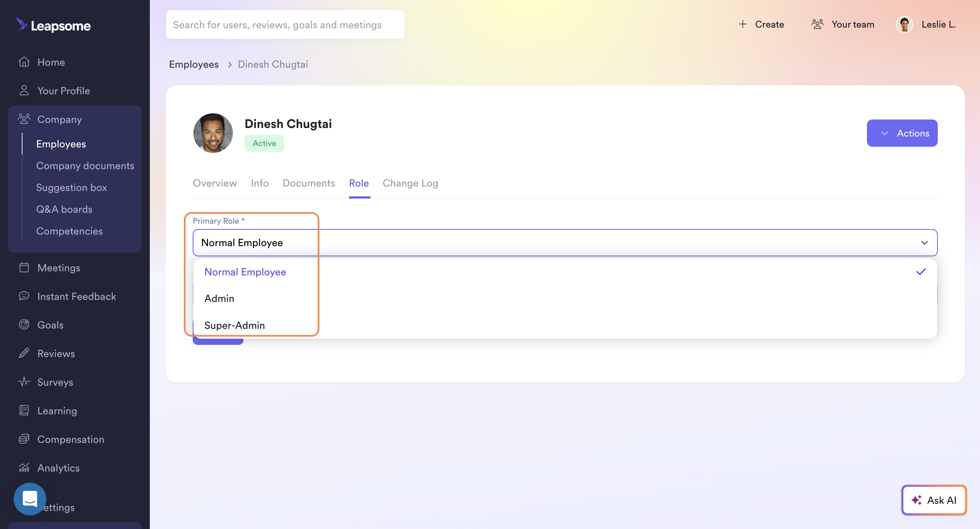This screenshot has height=529, width=980.
Task: Collapse the Primary Role dropdown arrow
Action: click(924, 243)
